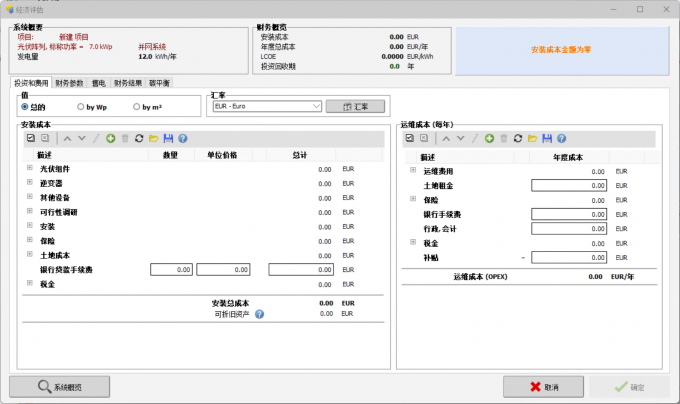Viewport: 680px width, 404px height.
Task: Click the 年度成本 column header
Action: pyautogui.click(x=568, y=157)
